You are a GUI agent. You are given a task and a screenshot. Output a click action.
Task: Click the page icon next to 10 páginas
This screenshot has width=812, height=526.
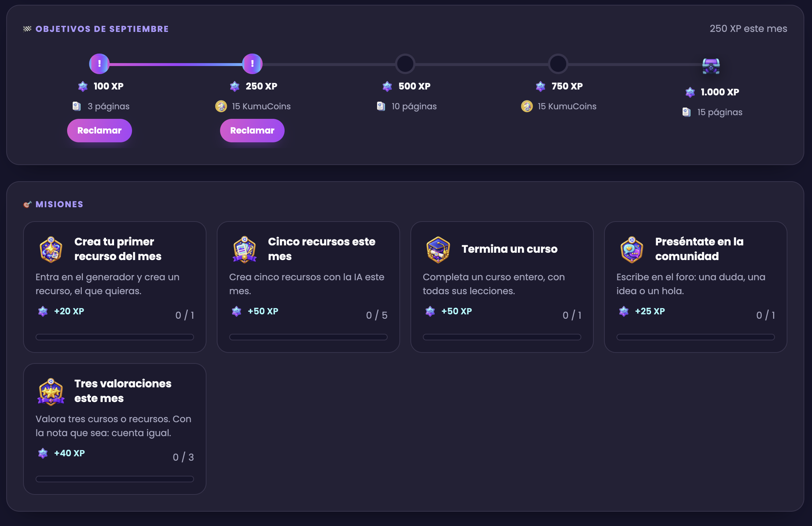381,106
